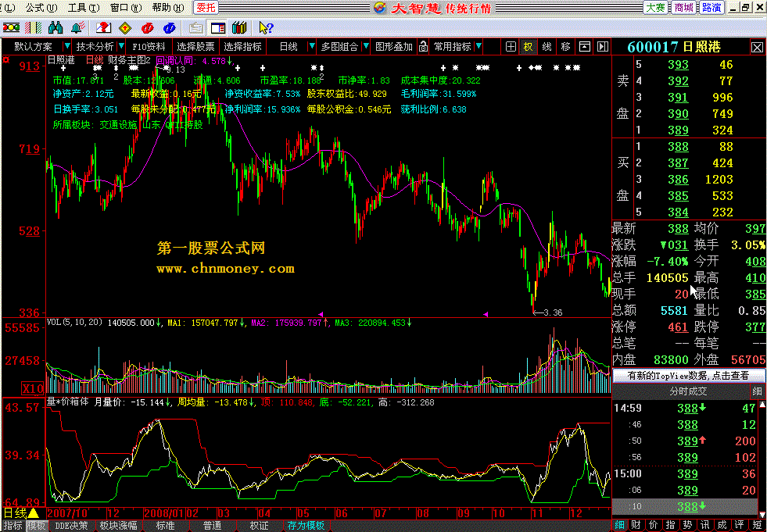The height and width of the screenshot is (532, 767).
Task: Select the DDE决策 tab
Action: point(71,526)
